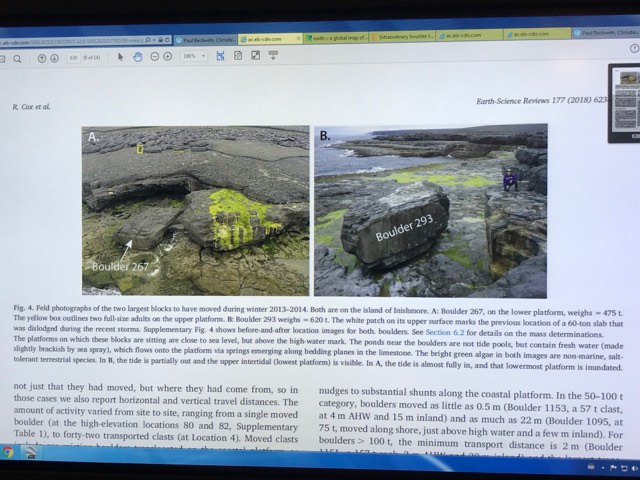Go to previous page with up arrow
Screen dimensions: 640x480
tap(42, 57)
